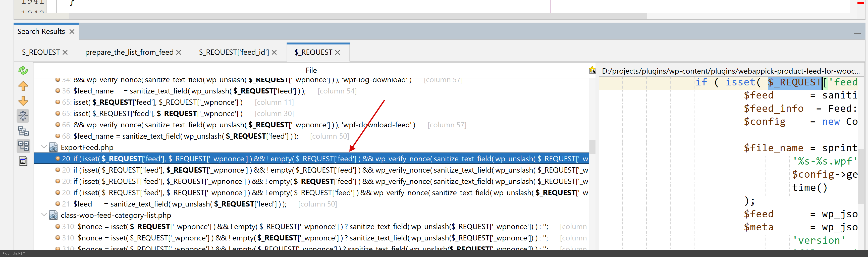Switch to the prepare_the_list_from_feed tab
The image size is (868, 257).
tap(129, 53)
